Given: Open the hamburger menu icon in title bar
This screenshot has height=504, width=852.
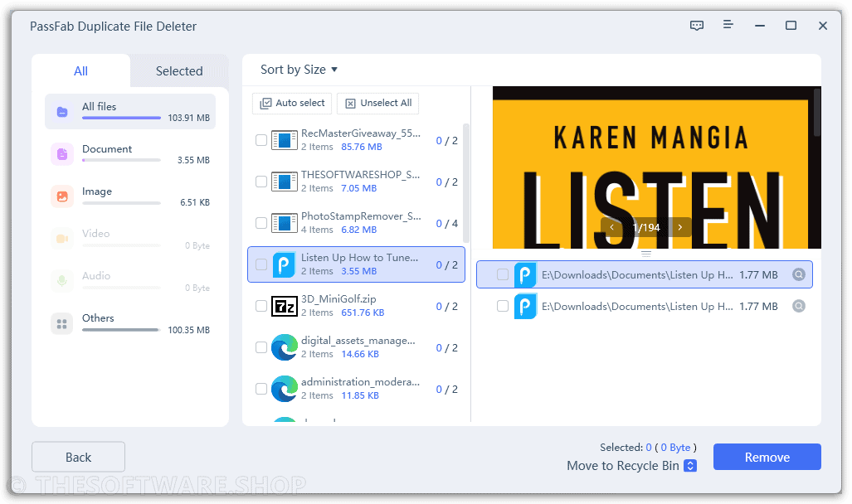Looking at the screenshot, I should point(728,24).
